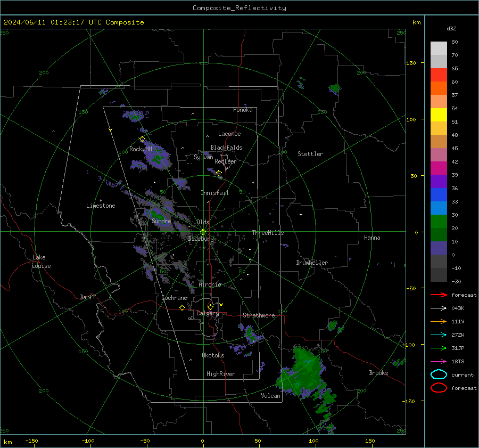Click the magenta 18TS arrow icon

439,362
